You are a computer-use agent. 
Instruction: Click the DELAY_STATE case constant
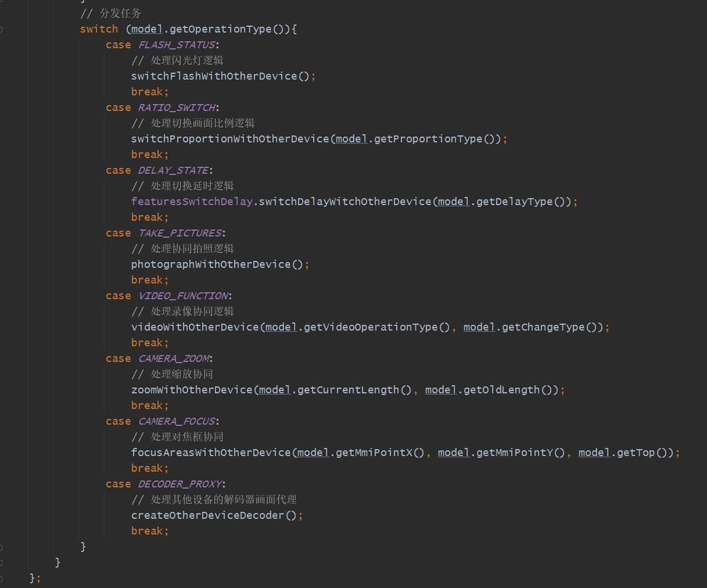click(x=173, y=170)
